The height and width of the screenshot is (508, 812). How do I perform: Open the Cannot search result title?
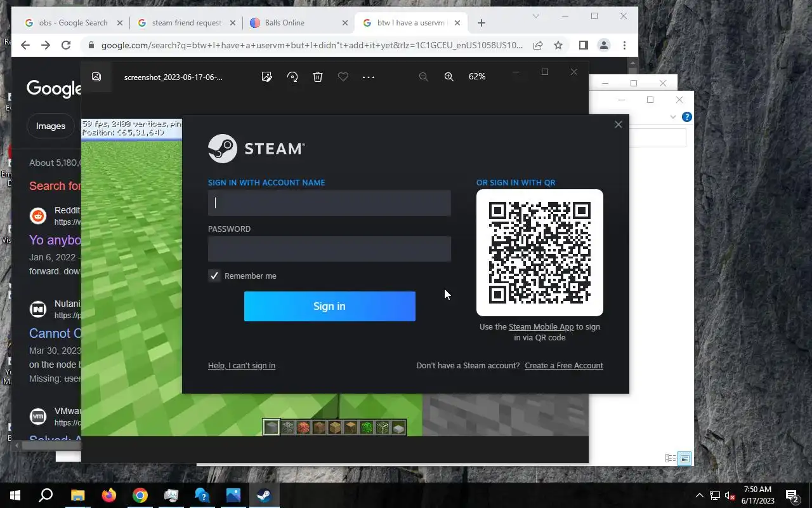click(x=55, y=333)
